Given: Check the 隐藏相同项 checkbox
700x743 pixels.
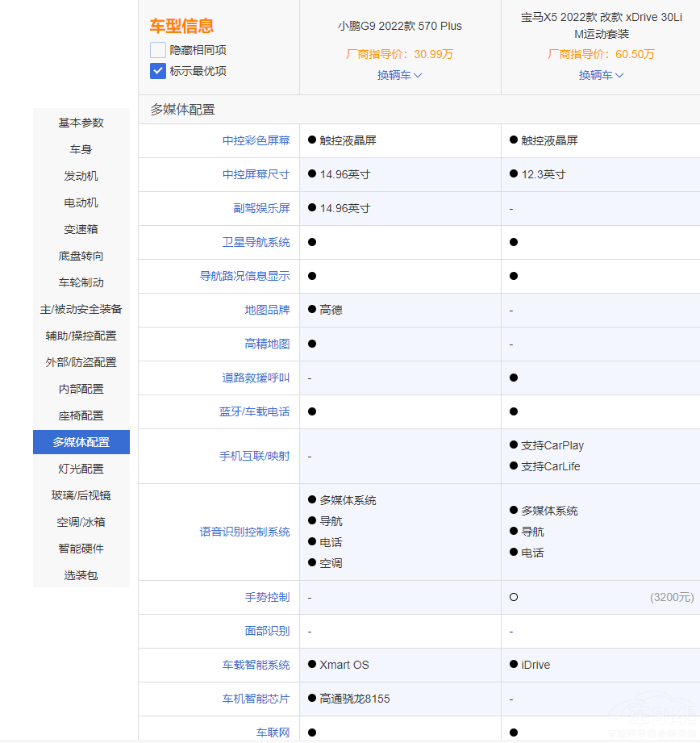Looking at the screenshot, I should 158,50.
